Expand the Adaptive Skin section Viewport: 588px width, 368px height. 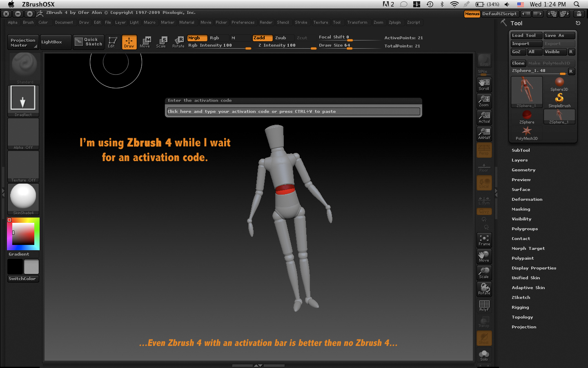pyautogui.click(x=528, y=288)
